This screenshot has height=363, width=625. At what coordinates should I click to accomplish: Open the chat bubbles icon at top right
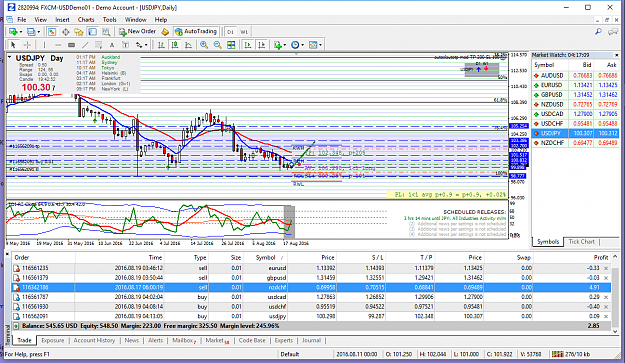click(x=613, y=31)
